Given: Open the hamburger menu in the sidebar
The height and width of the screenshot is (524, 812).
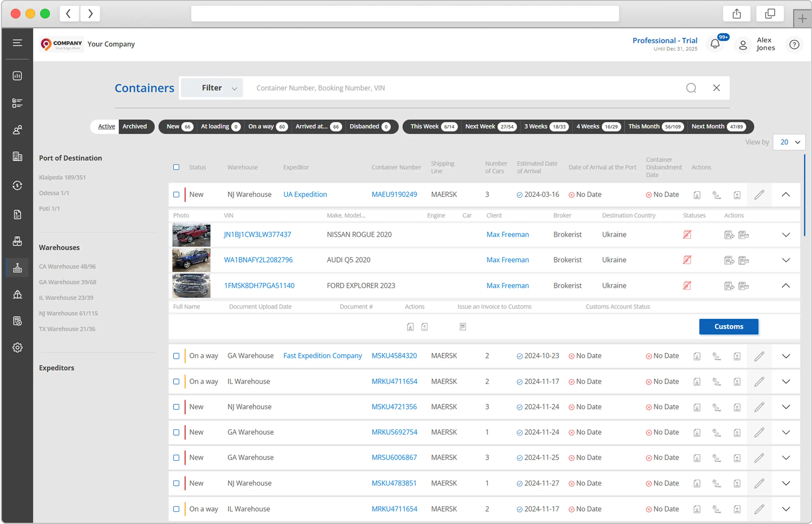Looking at the screenshot, I should click(17, 43).
